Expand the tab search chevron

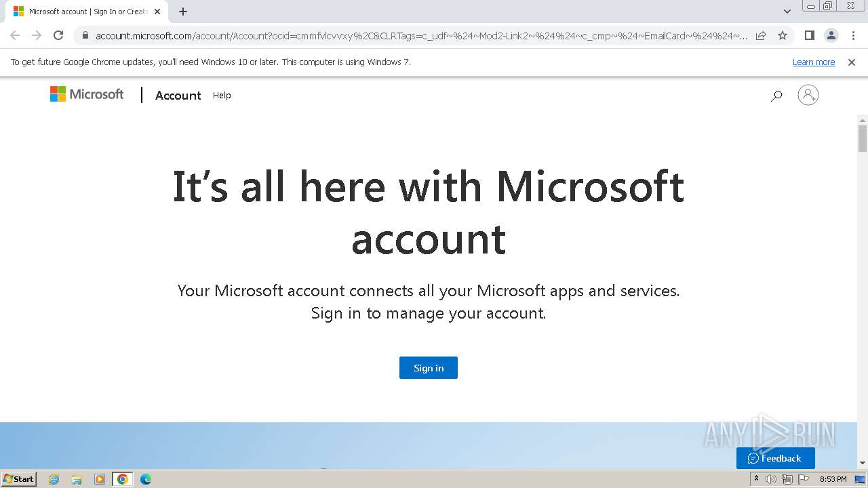pos(787,12)
